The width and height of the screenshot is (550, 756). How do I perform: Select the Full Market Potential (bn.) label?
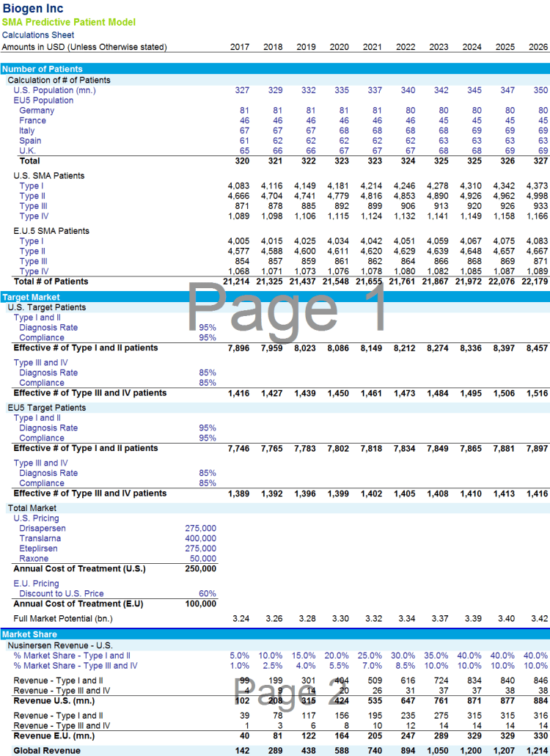tap(63, 619)
